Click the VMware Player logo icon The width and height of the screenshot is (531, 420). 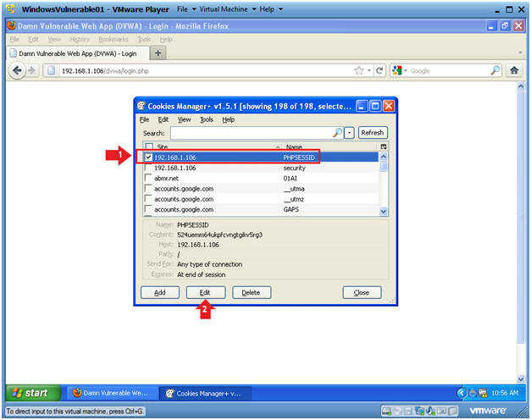pos(10,9)
